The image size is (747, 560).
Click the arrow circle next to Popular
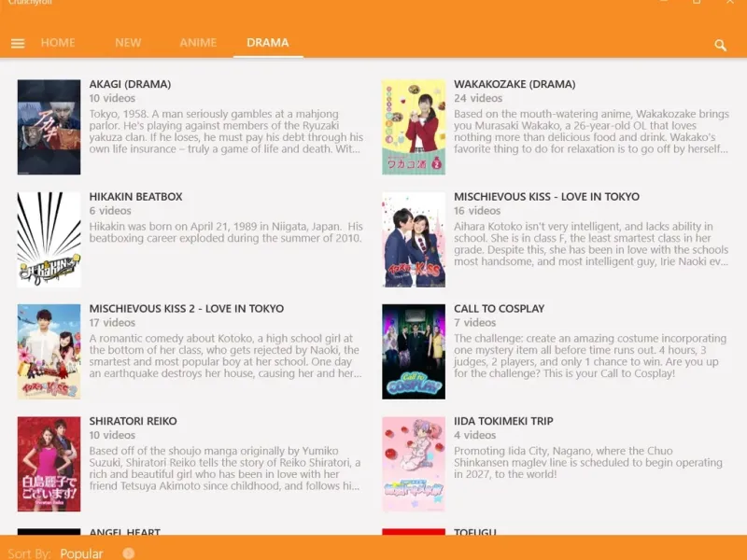128,553
